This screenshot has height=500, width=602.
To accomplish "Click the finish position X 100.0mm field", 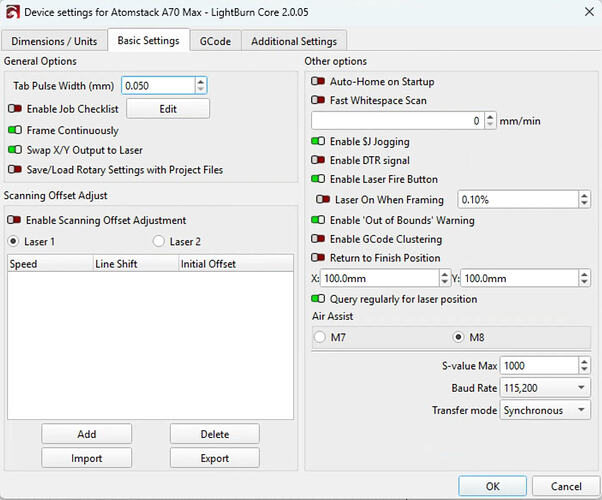I will (x=380, y=278).
